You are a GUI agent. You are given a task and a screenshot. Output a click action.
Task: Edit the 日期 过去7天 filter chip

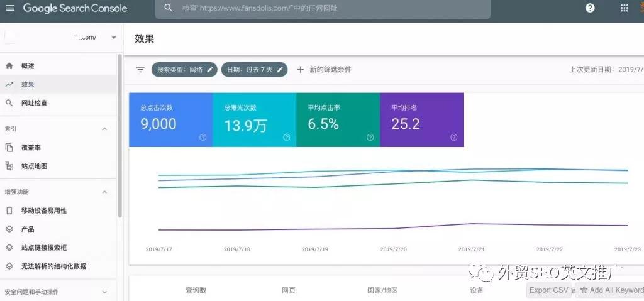[254, 70]
